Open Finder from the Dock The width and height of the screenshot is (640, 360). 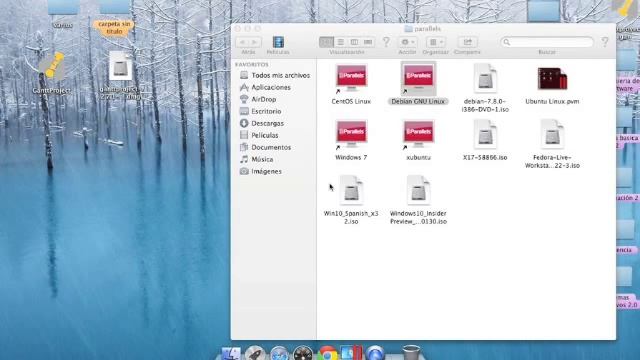pyautogui.click(x=231, y=353)
